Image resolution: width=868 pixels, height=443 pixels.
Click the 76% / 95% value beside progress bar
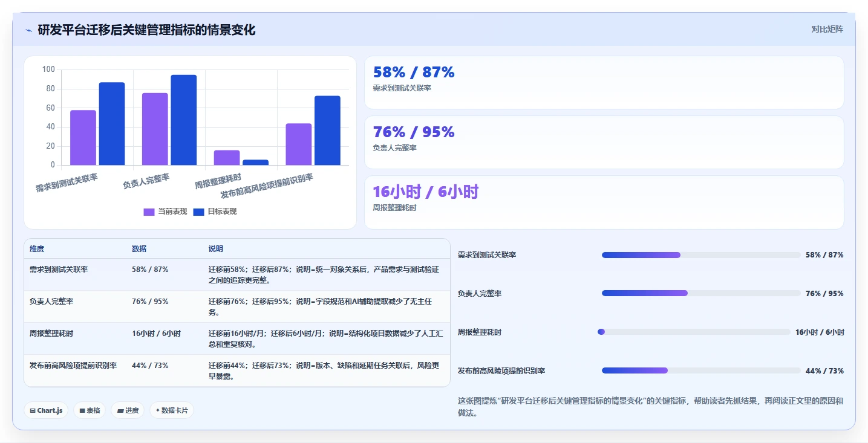click(x=824, y=294)
